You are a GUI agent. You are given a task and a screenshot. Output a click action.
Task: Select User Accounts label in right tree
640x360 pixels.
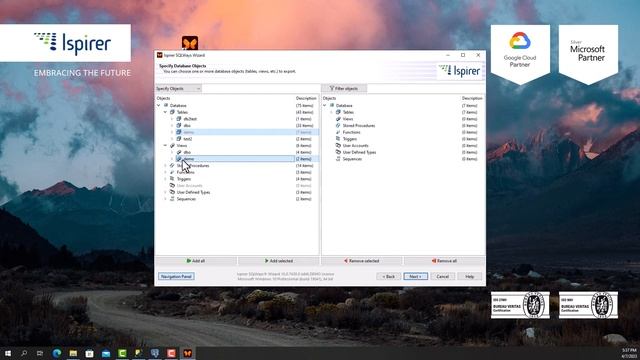click(x=356, y=145)
